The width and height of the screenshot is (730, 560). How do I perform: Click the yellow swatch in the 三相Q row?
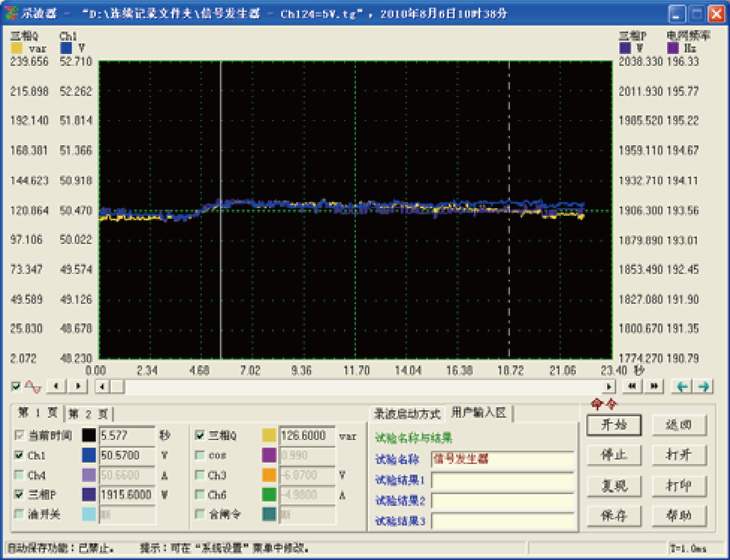(269, 435)
